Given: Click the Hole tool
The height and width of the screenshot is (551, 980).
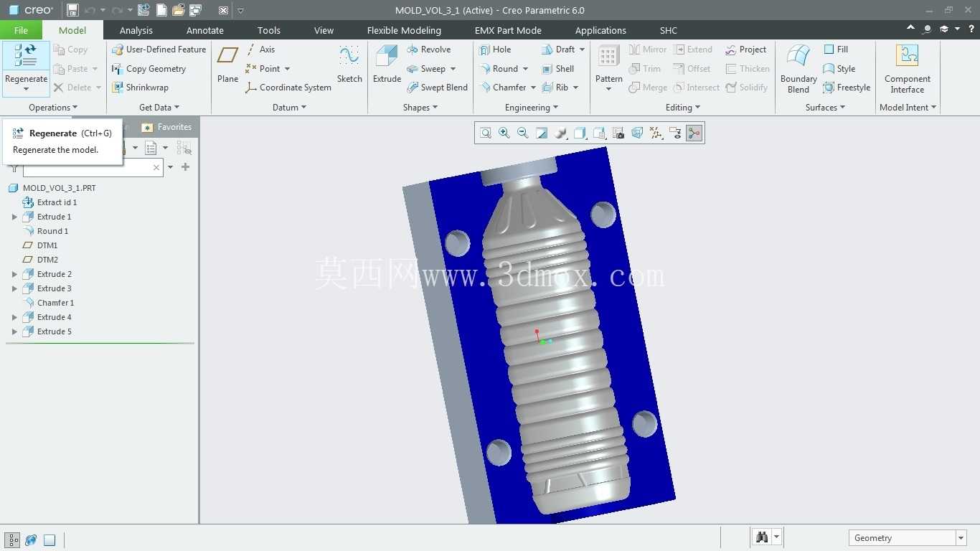Looking at the screenshot, I should click(x=494, y=50).
